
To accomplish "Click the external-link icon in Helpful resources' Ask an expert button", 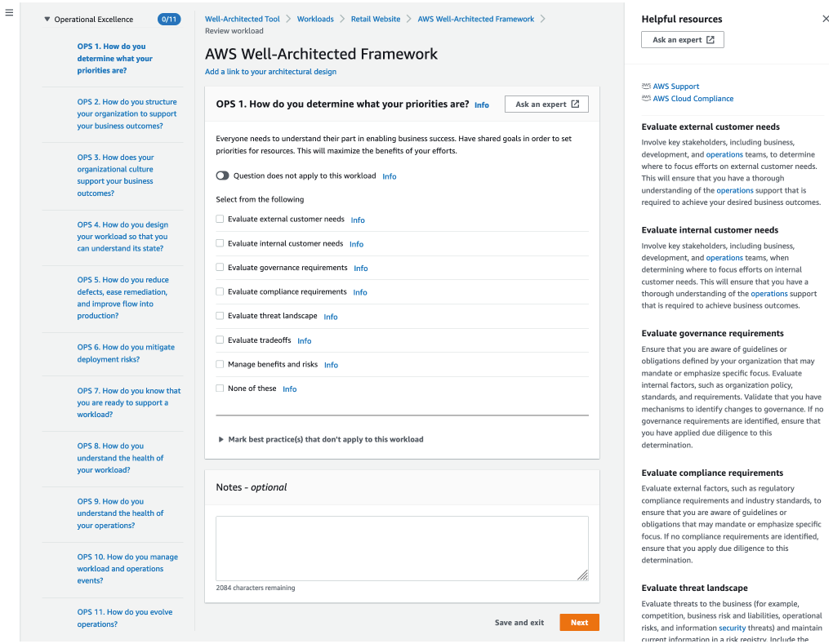I will 709,38.
